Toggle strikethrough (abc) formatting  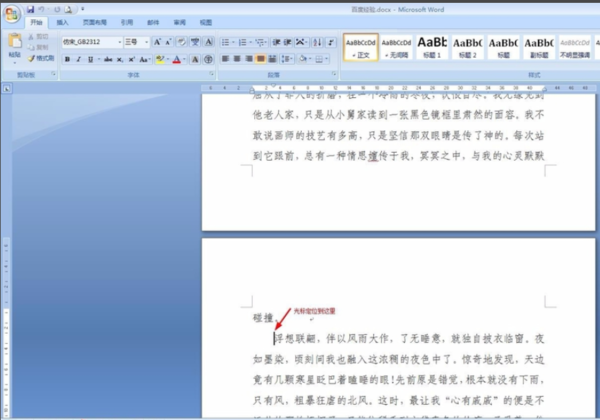[108, 59]
